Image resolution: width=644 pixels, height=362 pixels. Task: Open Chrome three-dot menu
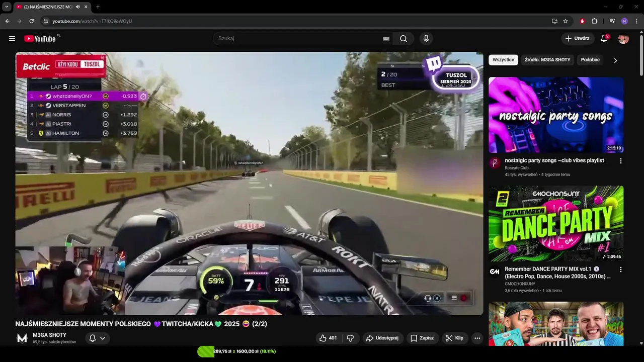(x=636, y=21)
